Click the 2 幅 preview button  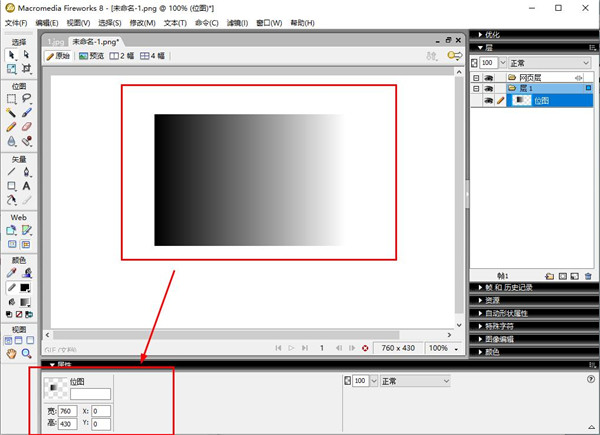point(121,57)
